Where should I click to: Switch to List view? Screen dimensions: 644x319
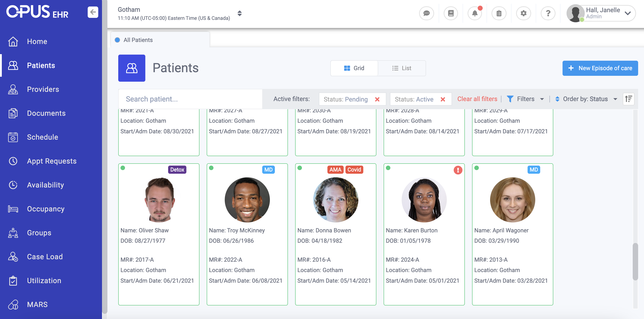point(402,68)
